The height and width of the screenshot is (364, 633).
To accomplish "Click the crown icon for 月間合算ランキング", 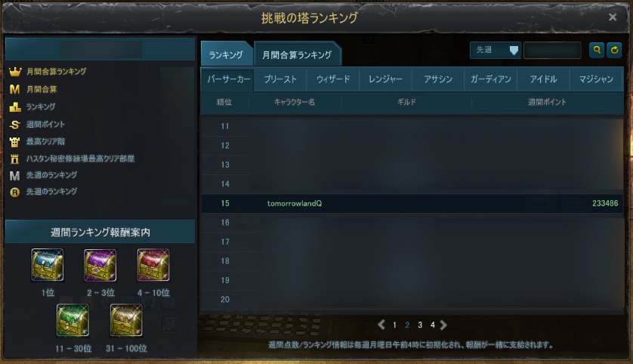I will point(15,72).
